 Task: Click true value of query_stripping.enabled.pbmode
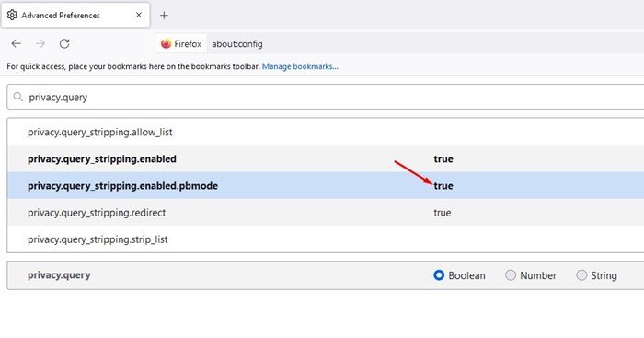coord(443,186)
